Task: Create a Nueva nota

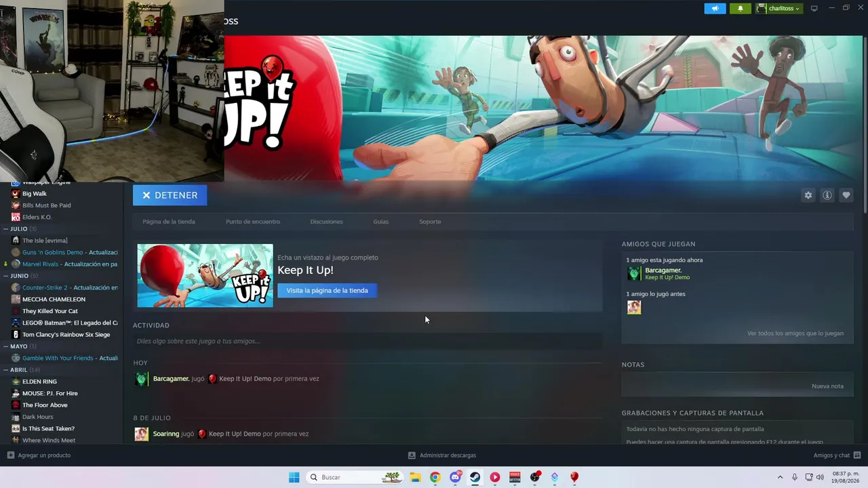Action: click(827, 386)
